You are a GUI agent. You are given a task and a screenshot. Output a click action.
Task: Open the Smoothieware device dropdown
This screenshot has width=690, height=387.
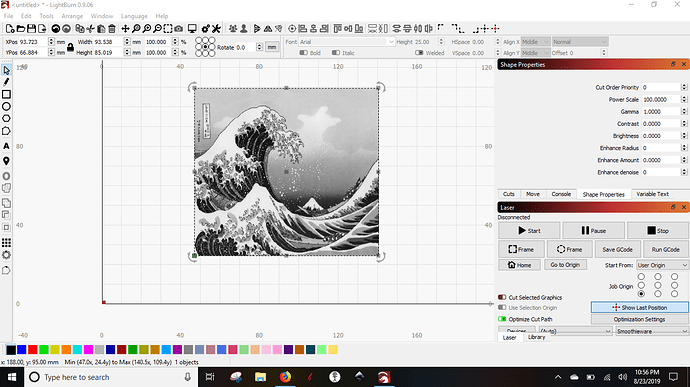click(x=651, y=331)
